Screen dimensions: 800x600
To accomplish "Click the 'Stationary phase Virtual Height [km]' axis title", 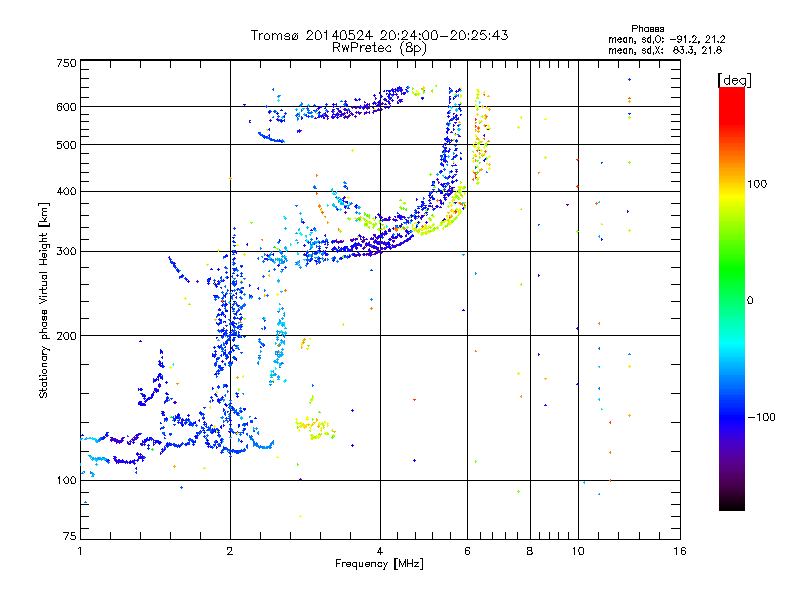I will tap(44, 300).
